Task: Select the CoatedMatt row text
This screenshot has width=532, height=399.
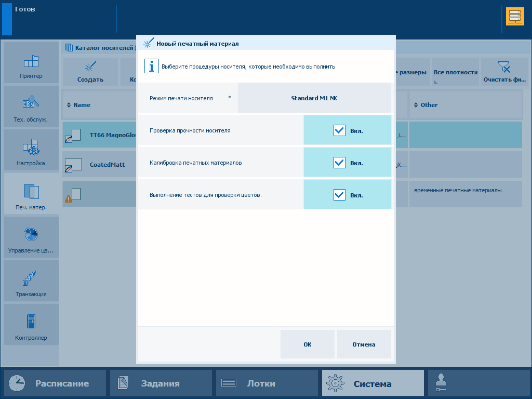Action: 107,165
